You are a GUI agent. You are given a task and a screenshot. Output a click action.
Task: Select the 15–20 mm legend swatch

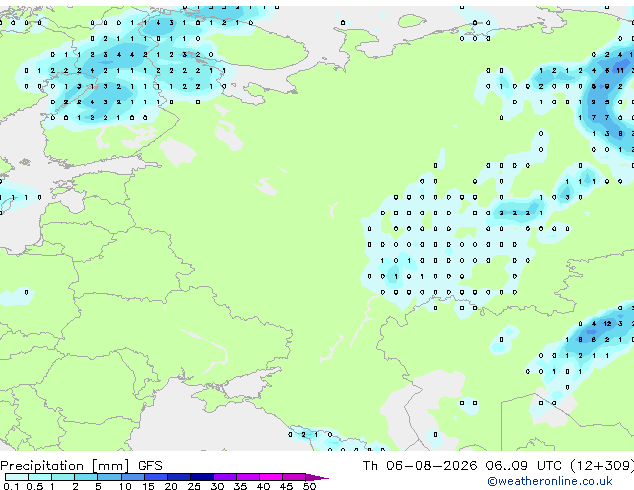click(x=155, y=477)
